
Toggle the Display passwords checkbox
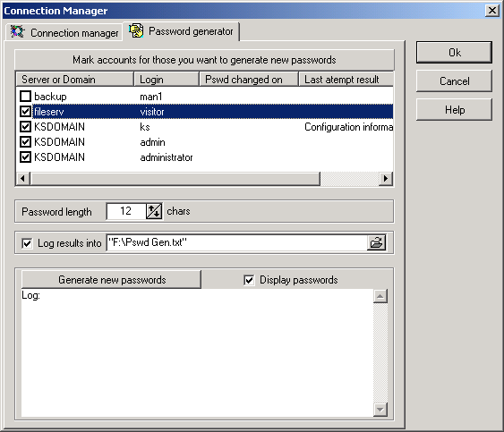coord(249,280)
